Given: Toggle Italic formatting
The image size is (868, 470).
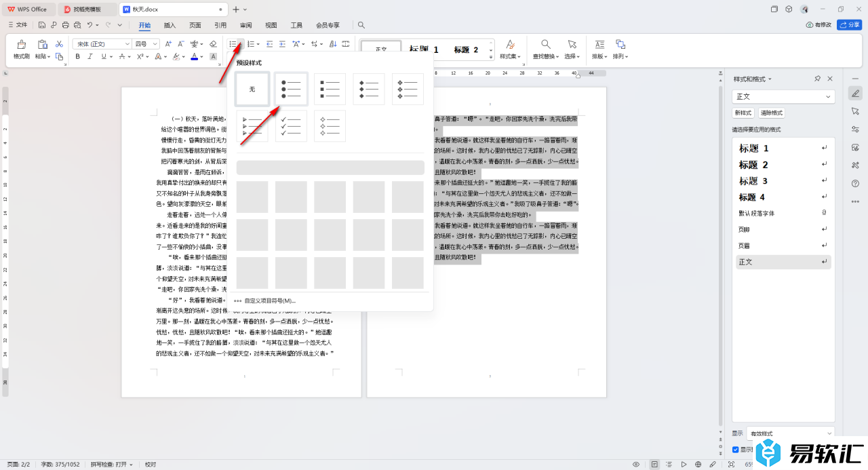Looking at the screenshot, I should coord(90,56).
